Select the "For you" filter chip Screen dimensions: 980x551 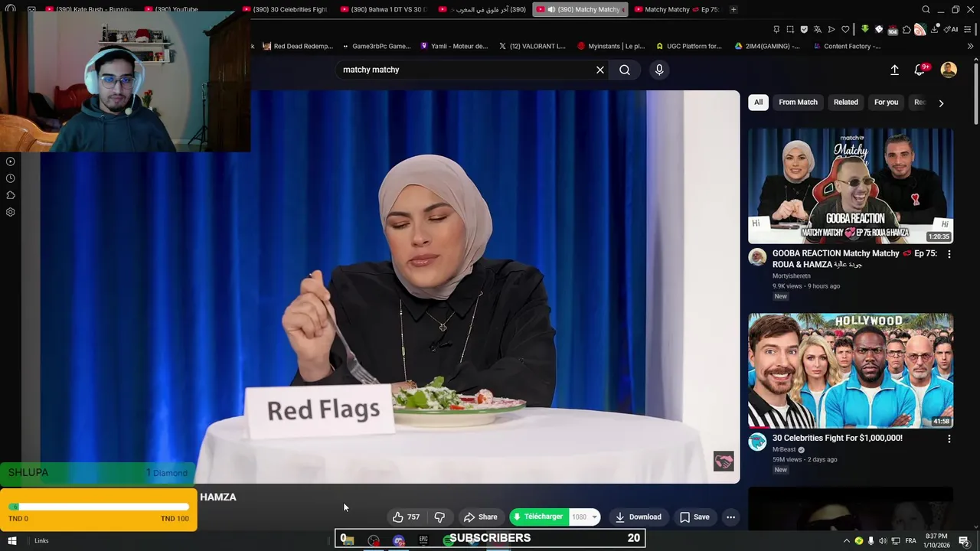tap(886, 102)
